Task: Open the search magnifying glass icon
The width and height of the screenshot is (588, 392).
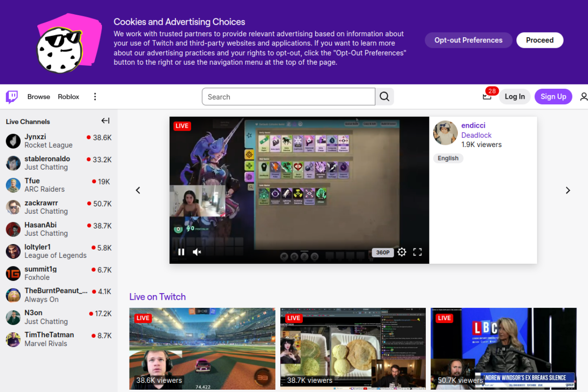Action: 384,97
